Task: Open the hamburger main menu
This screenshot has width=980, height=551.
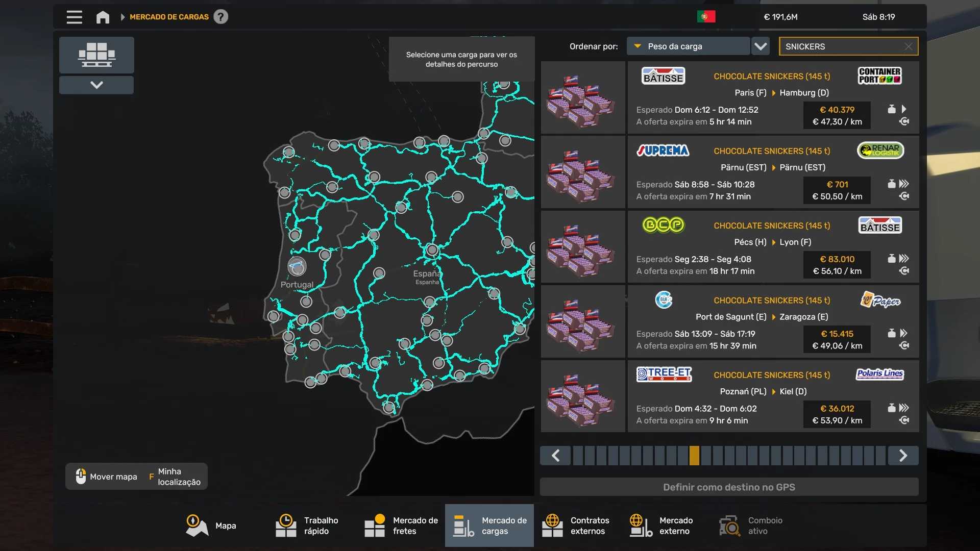Action: (x=74, y=17)
